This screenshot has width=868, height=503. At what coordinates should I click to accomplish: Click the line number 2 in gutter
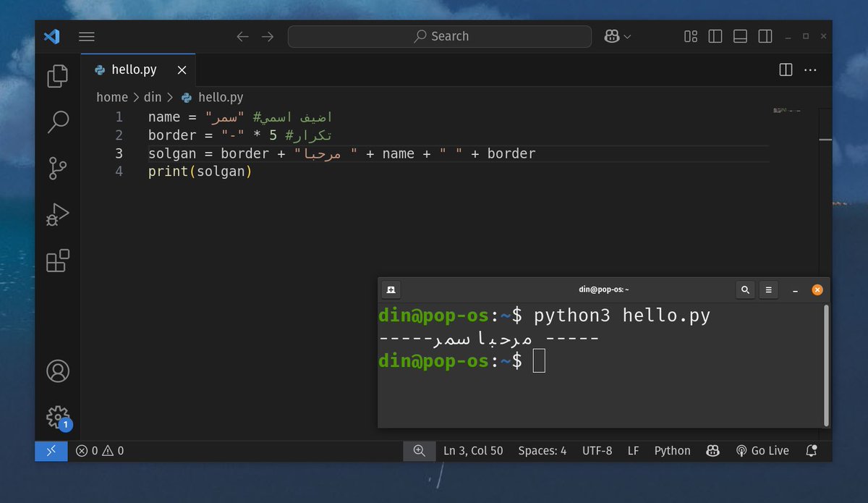pyautogui.click(x=119, y=135)
